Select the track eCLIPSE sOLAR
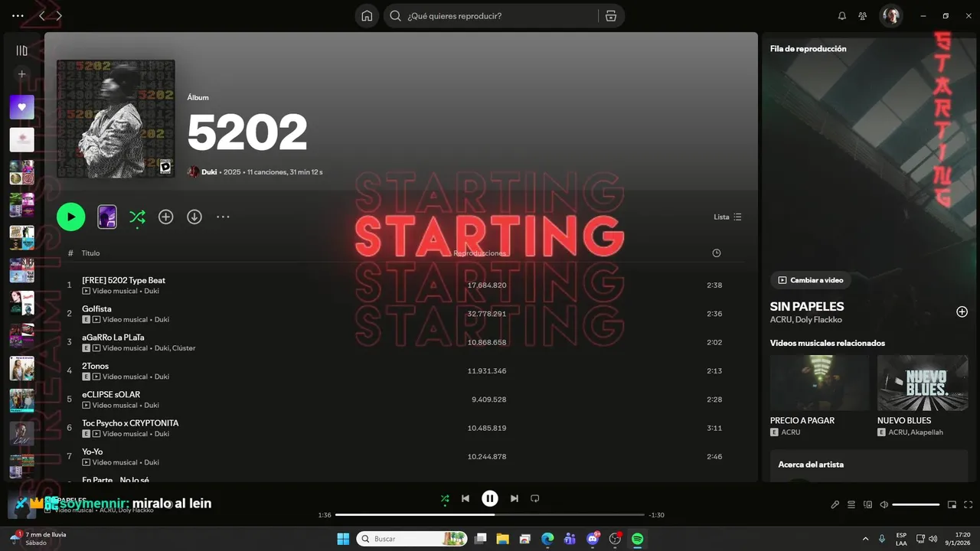Image resolution: width=980 pixels, height=551 pixels. click(111, 395)
